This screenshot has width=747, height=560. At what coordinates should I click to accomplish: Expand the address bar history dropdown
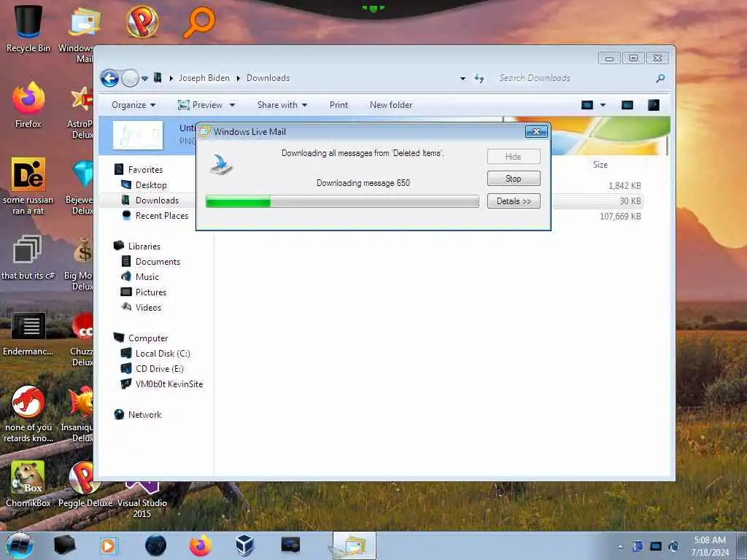click(462, 78)
